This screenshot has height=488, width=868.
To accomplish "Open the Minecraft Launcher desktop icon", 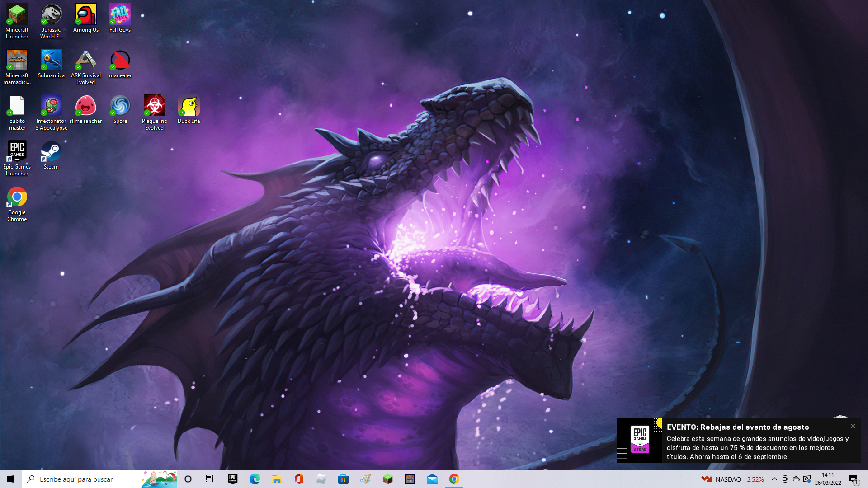I will click(x=17, y=21).
